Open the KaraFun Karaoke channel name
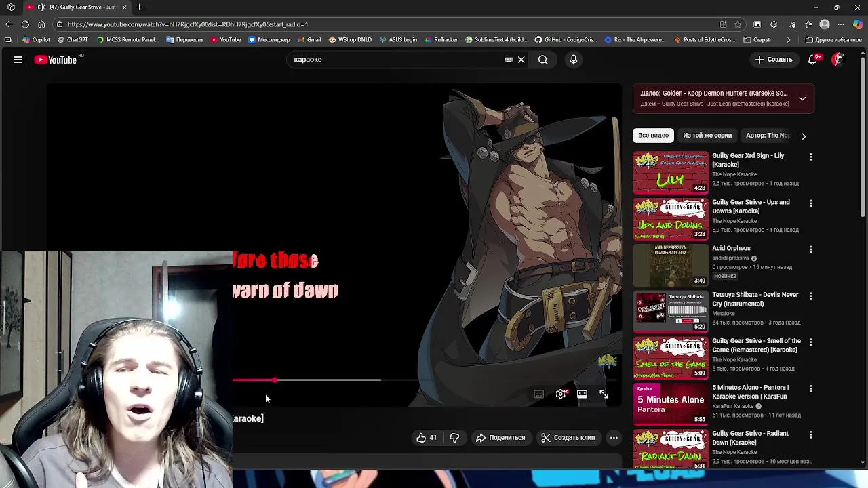 pos(732,406)
